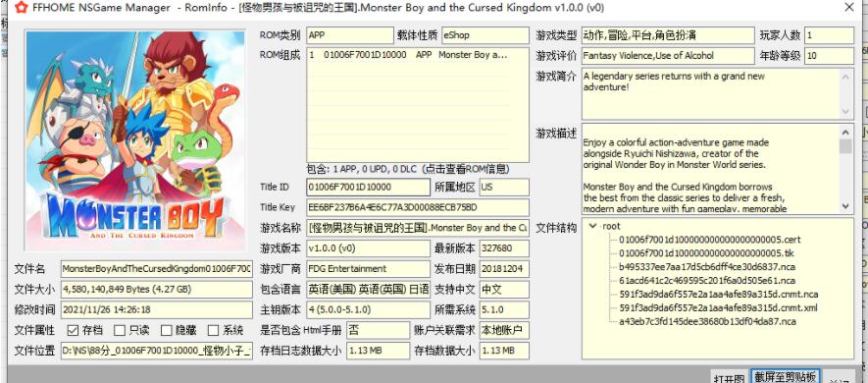Click the 年龄等级 field showing 10
The image size is (868, 383).
click(x=829, y=55)
